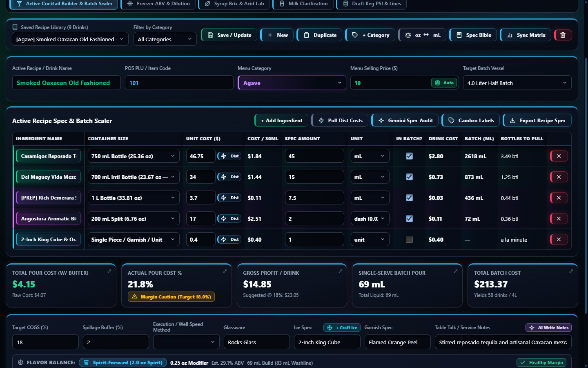Click the Healthy Margin badge

coord(542,363)
